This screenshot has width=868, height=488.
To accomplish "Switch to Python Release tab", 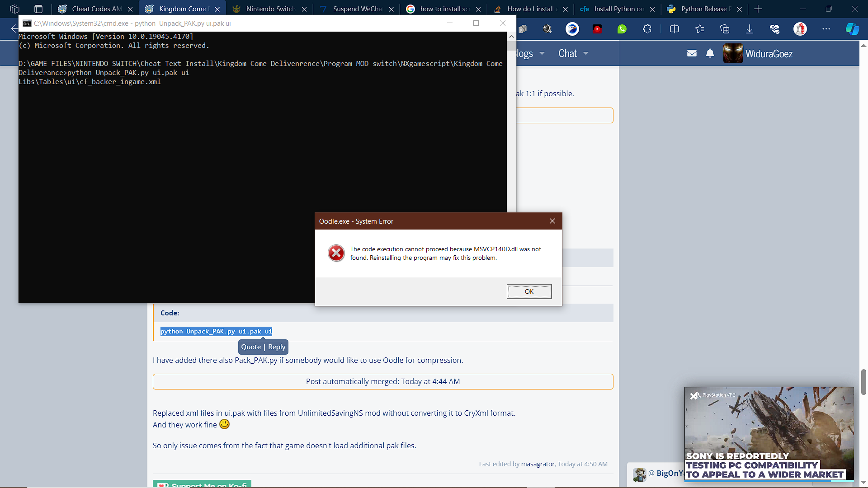I will coord(704,9).
